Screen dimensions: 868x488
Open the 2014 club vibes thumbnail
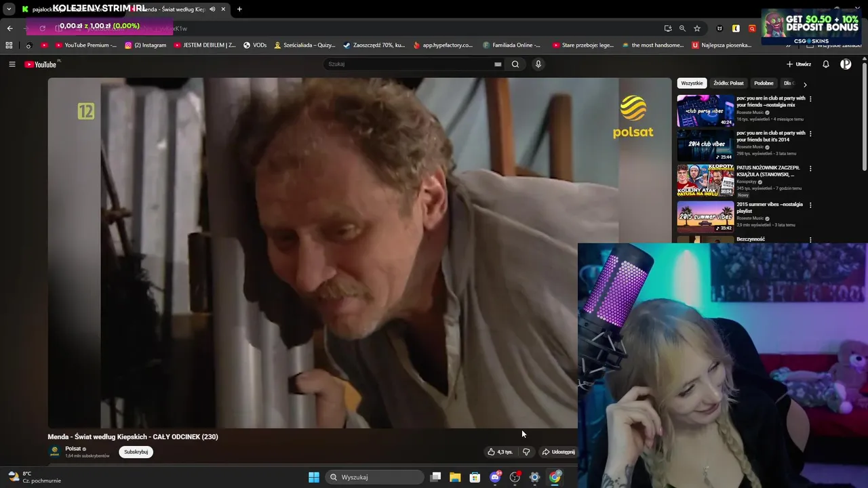[x=705, y=145]
